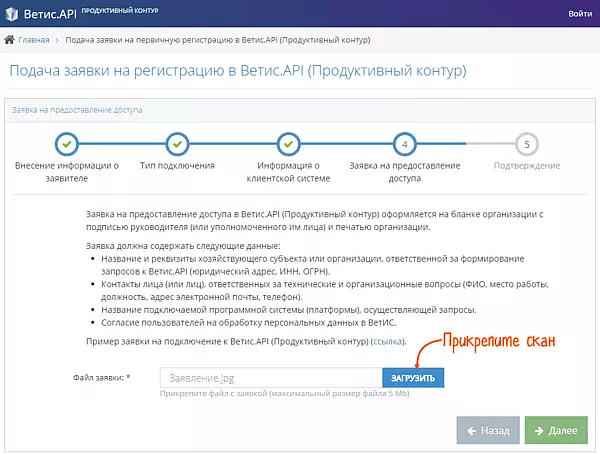Click the Файл заявки file input field
Viewport: 600px width, 454px height.
click(x=270, y=378)
